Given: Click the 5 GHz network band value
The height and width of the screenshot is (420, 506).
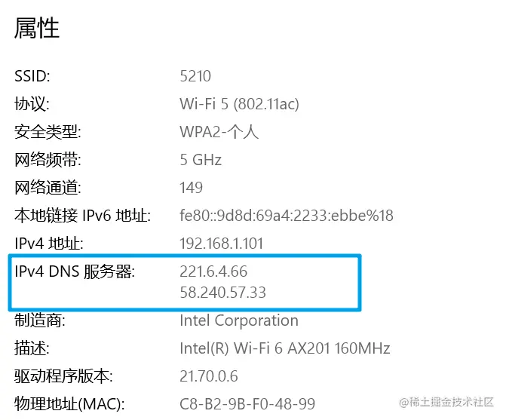Looking at the screenshot, I should click(201, 160).
